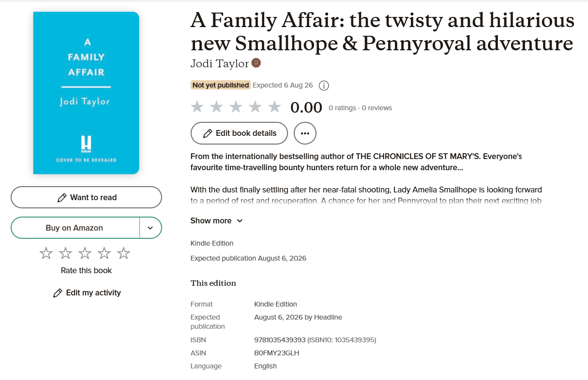
Task: Click the Edit my activity link
Action: point(93,292)
